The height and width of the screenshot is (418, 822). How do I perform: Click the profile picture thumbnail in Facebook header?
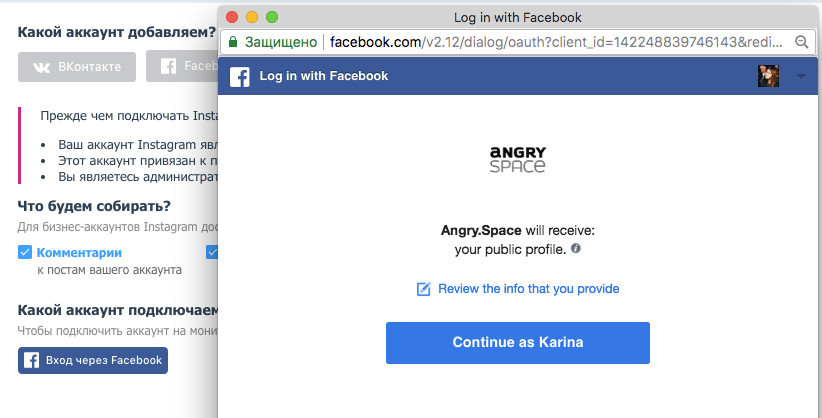(x=768, y=76)
